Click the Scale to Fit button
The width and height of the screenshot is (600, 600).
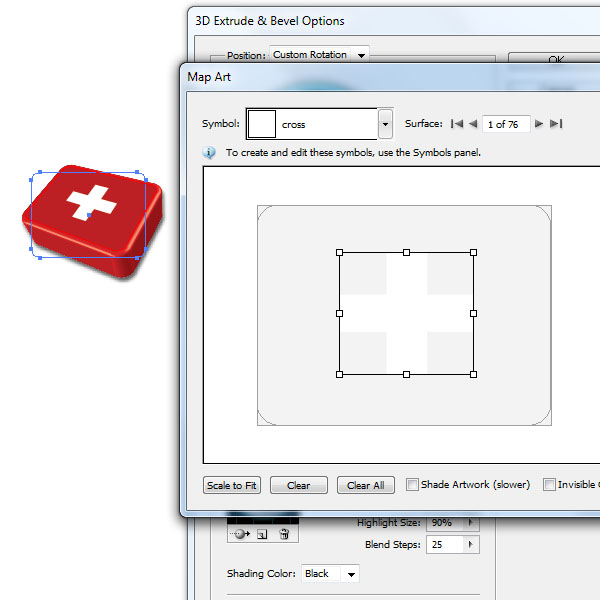pyautogui.click(x=232, y=485)
